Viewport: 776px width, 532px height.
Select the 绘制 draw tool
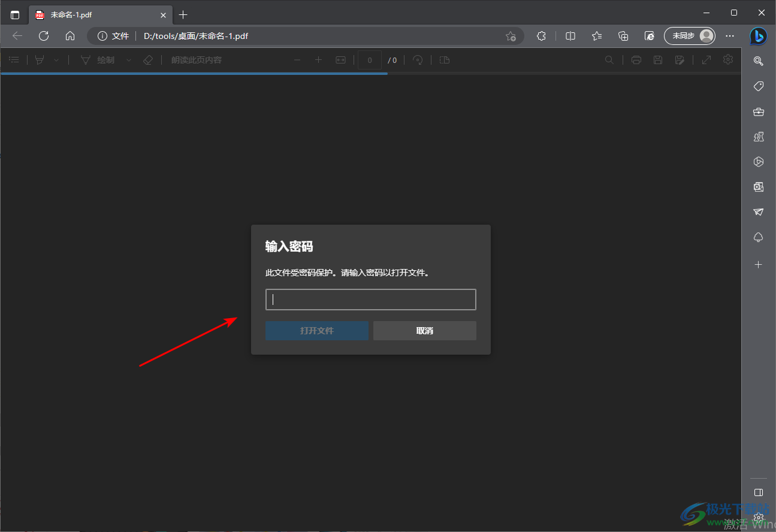(98, 60)
